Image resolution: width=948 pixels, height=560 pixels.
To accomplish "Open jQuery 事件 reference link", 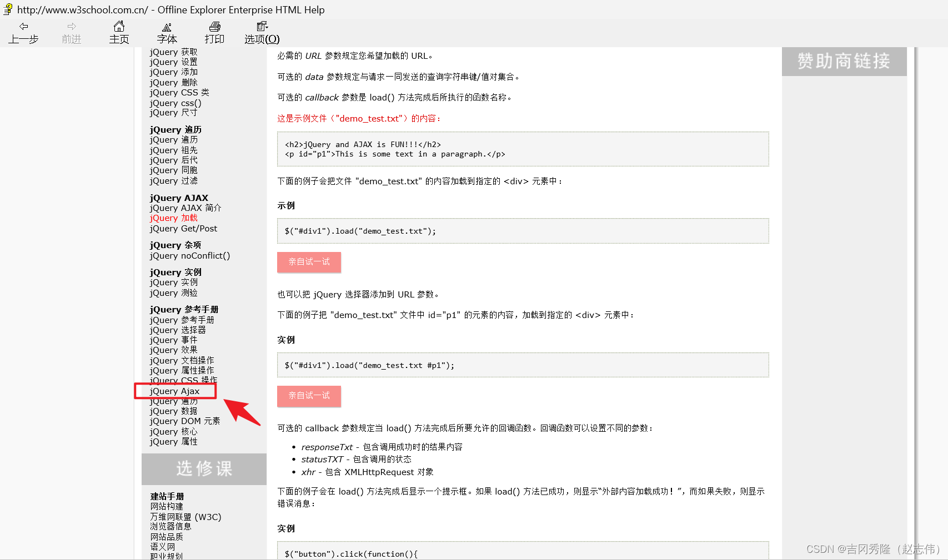I will (x=173, y=340).
